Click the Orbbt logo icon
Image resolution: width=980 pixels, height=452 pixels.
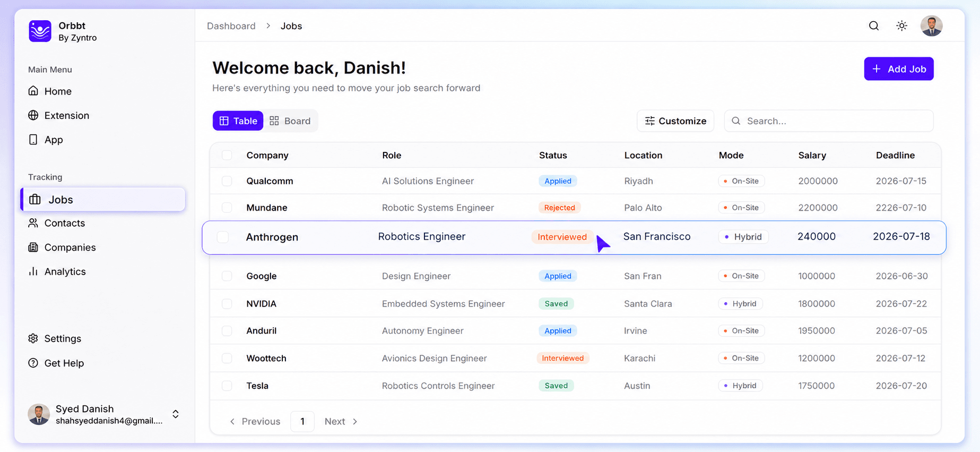[40, 31]
